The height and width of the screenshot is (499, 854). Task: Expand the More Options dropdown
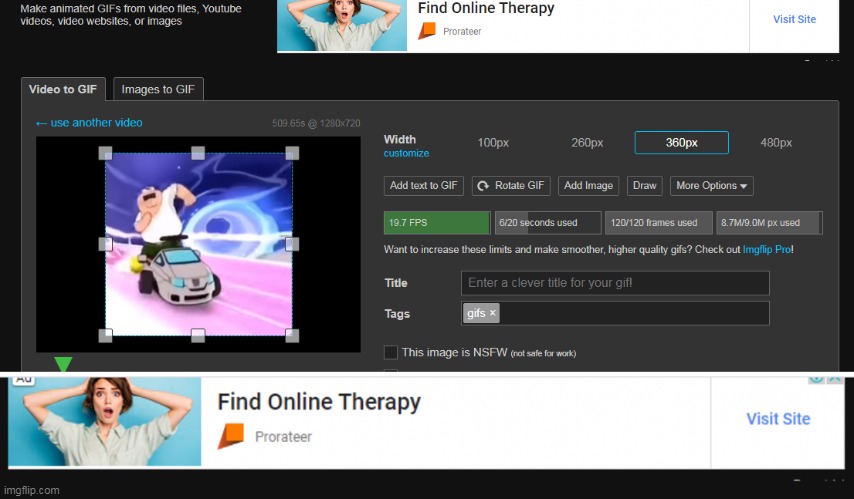(712, 186)
